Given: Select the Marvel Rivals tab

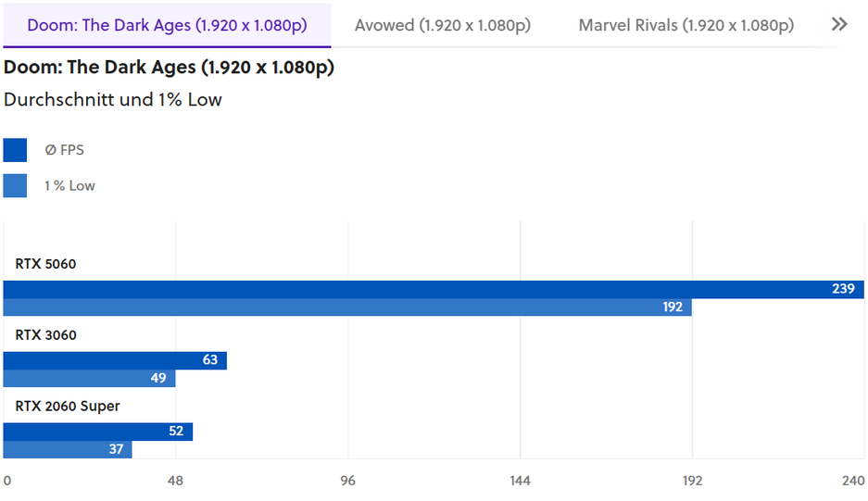Looking at the screenshot, I should tap(686, 25).
